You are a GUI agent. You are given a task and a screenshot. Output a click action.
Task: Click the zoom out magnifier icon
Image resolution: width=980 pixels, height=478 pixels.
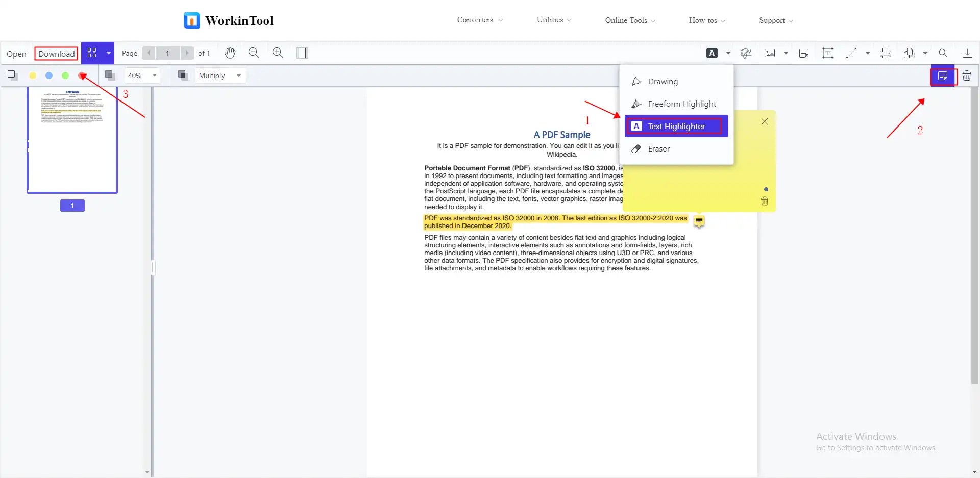click(254, 53)
